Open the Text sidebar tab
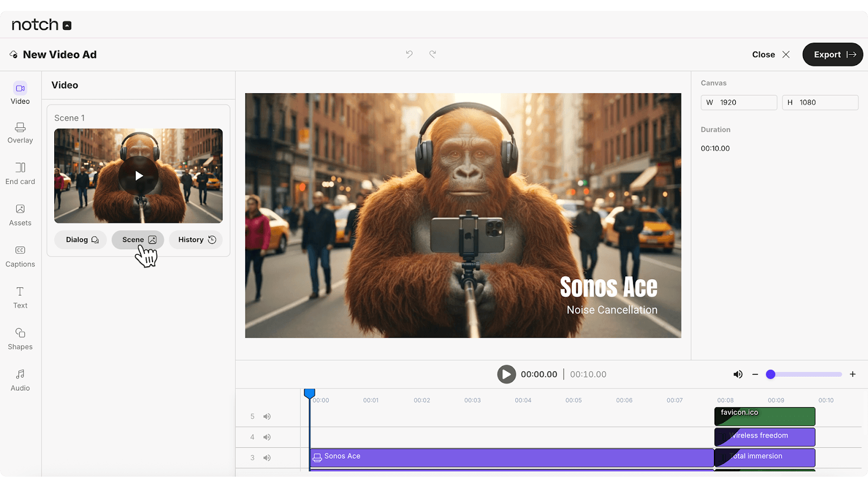Screen dimensions: 868x488 [x=20, y=298]
